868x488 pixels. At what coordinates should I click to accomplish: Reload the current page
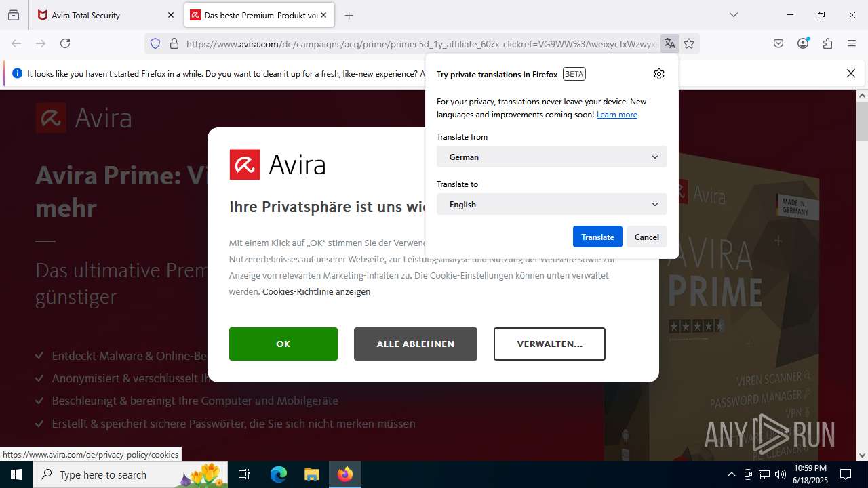point(65,43)
